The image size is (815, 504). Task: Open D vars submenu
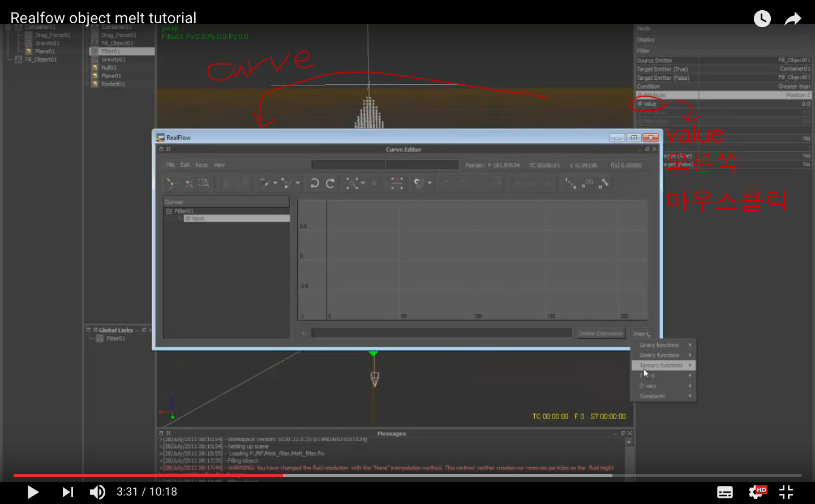(x=663, y=386)
